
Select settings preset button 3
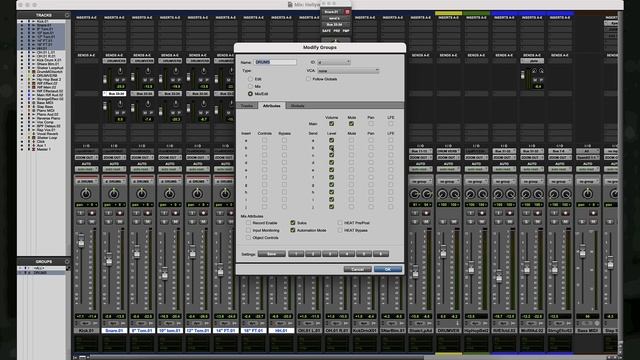330,254
